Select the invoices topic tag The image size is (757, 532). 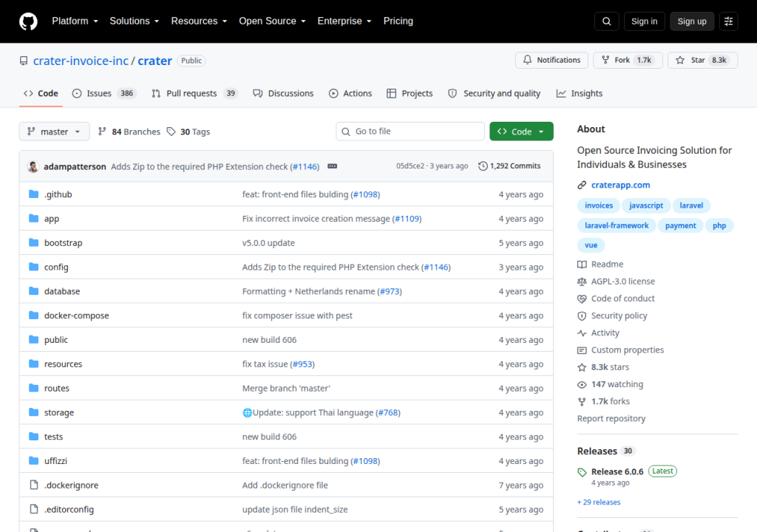599,205
